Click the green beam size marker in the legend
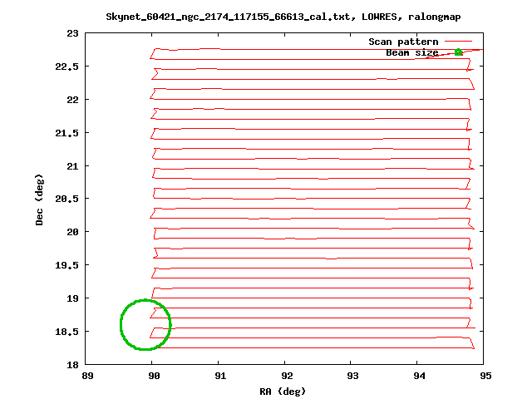The image size is (532, 399). tap(458, 52)
